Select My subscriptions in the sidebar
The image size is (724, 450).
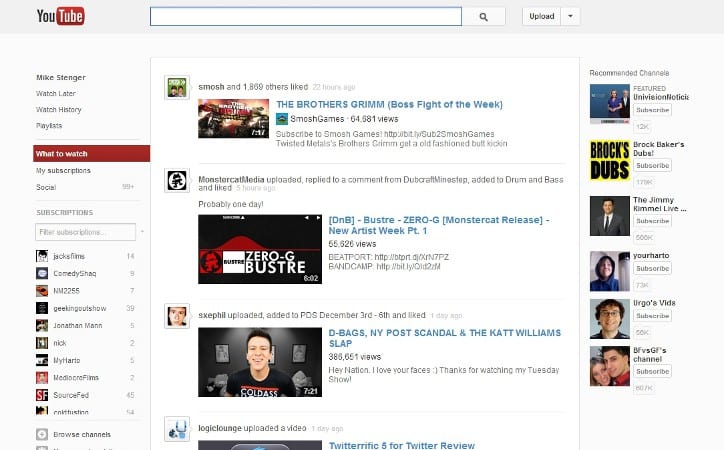[x=63, y=170]
